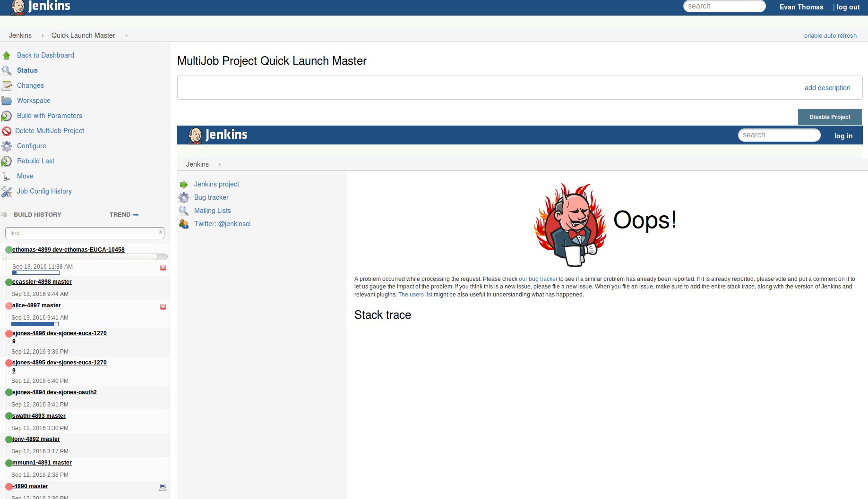This screenshot has height=499, width=868.
Task: Focus the top search field
Action: [x=724, y=6]
